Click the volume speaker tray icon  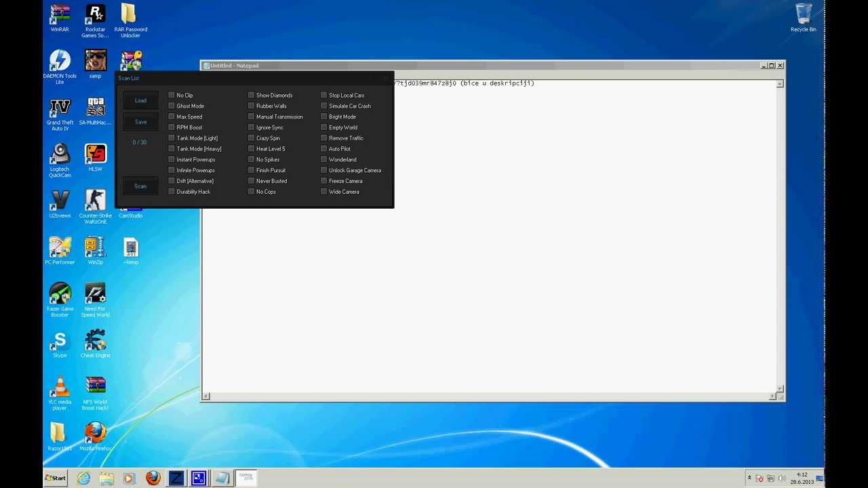pyautogui.click(x=781, y=479)
